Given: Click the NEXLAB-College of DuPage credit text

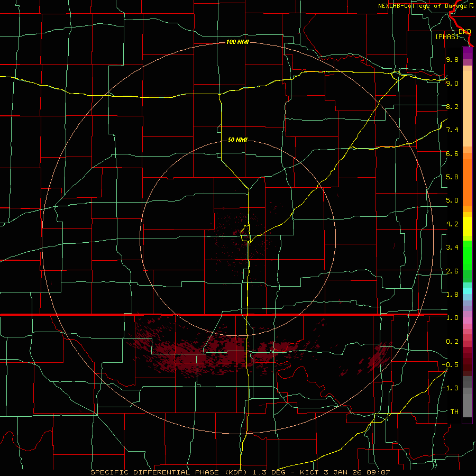Looking at the screenshot, I should point(425,6).
